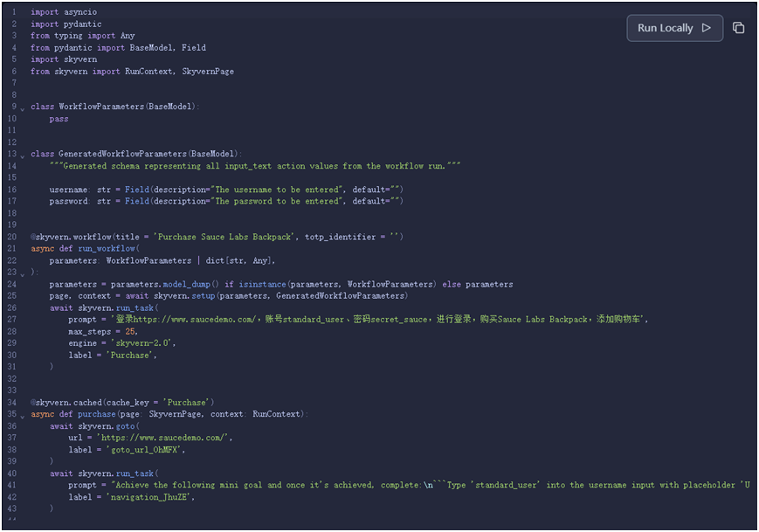This screenshot has height=532, width=759.
Task: Click 'async def run_workflow(' line
Action: click(86, 248)
